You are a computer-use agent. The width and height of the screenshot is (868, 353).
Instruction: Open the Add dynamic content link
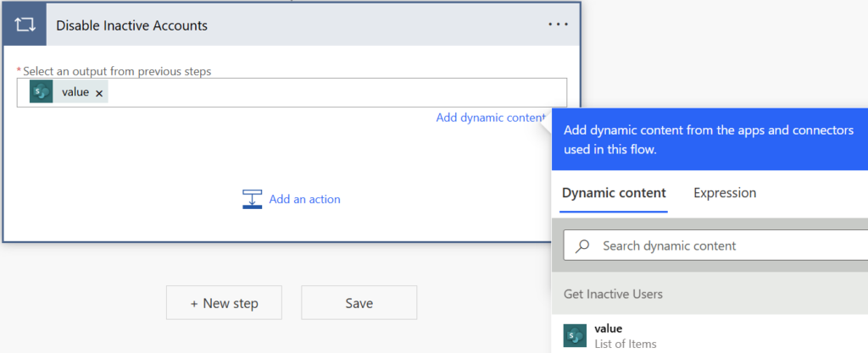click(x=490, y=118)
